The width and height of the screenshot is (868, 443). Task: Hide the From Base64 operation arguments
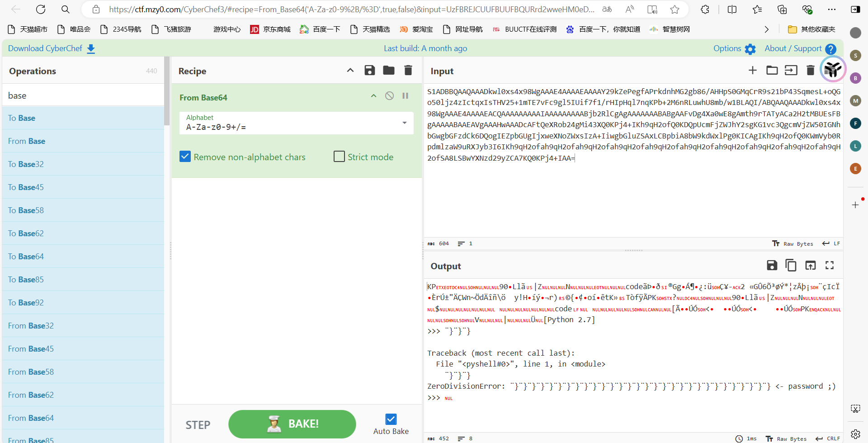click(373, 96)
